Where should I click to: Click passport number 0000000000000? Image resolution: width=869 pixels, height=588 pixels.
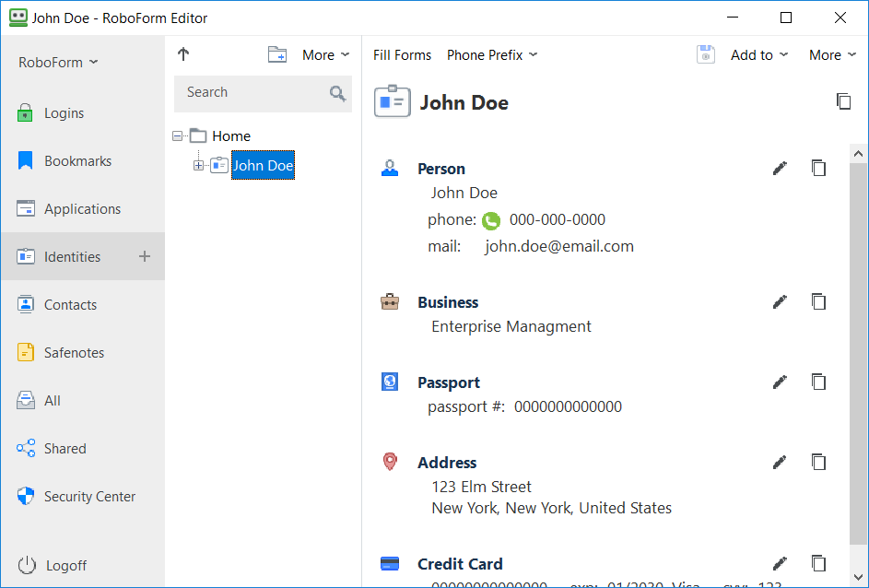[568, 406]
